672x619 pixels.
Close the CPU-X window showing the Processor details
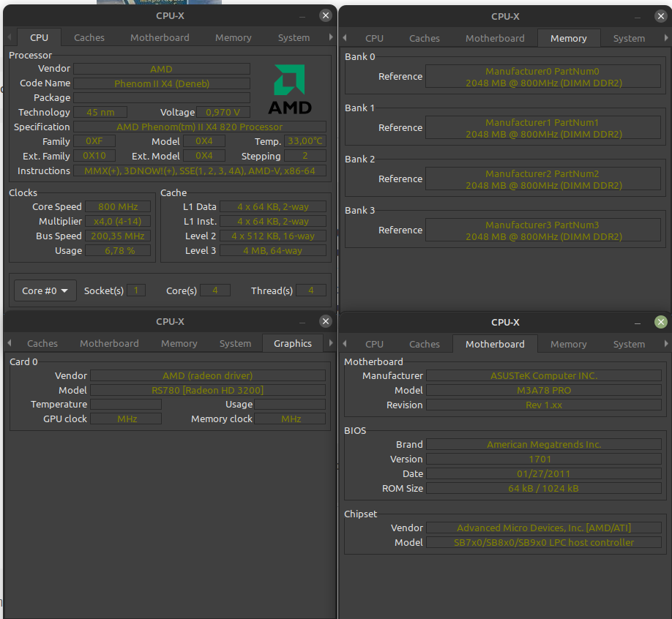pyautogui.click(x=326, y=16)
